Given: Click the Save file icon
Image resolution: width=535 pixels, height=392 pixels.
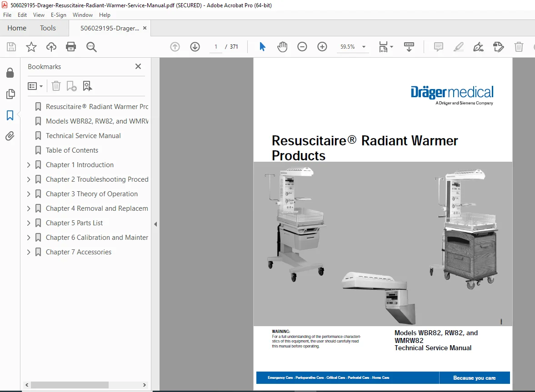Looking at the screenshot, I should click(x=11, y=47).
